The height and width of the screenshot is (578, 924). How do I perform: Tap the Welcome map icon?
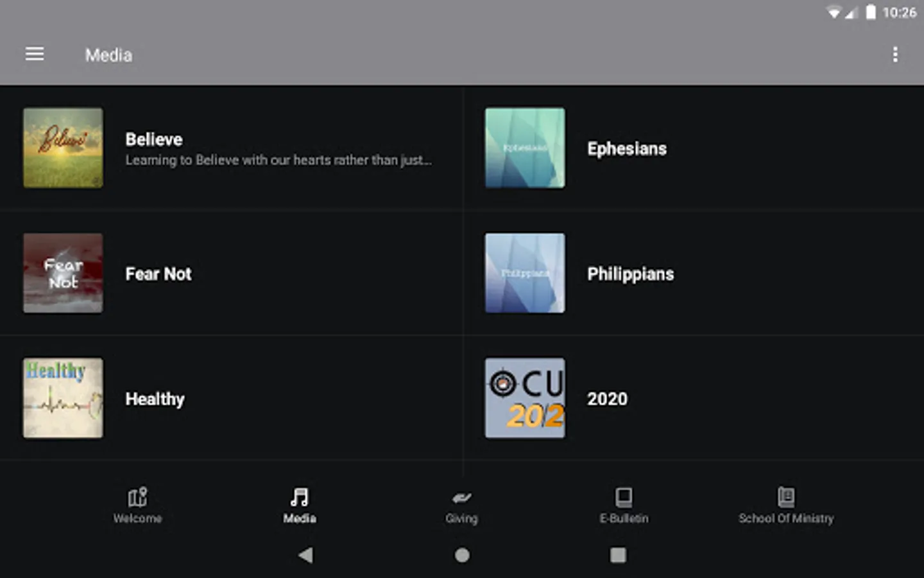point(137,496)
